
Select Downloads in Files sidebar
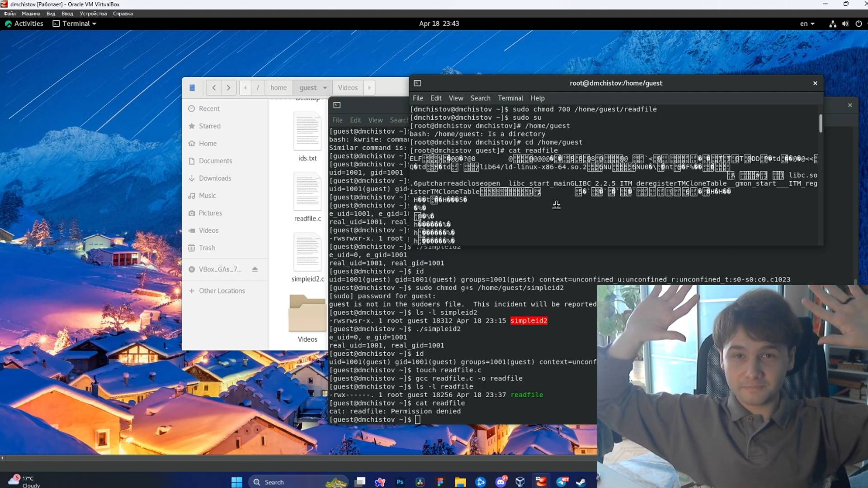225,178
